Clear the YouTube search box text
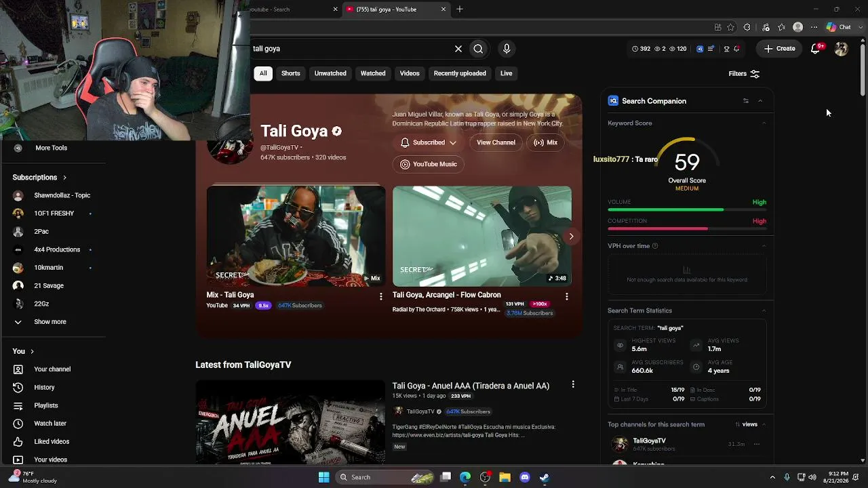 [x=458, y=49]
